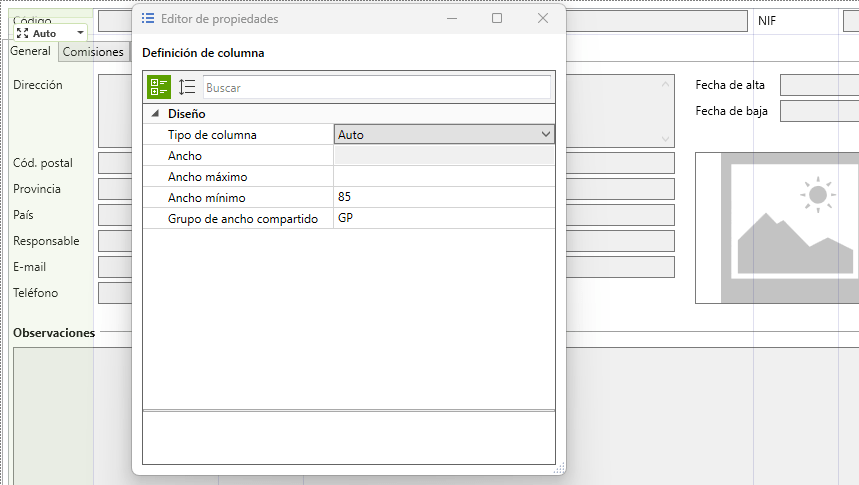This screenshot has width=859, height=485.
Task: Close the Editor de propiedades window
Action: tap(543, 18)
